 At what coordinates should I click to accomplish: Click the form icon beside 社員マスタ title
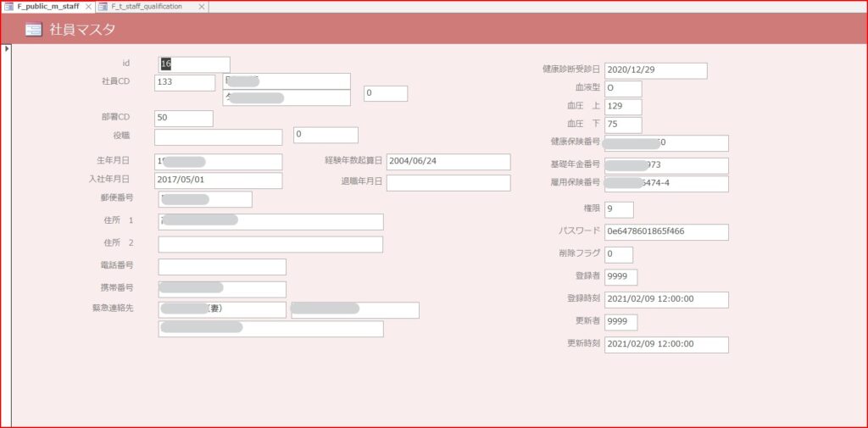[x=33, y=30]
